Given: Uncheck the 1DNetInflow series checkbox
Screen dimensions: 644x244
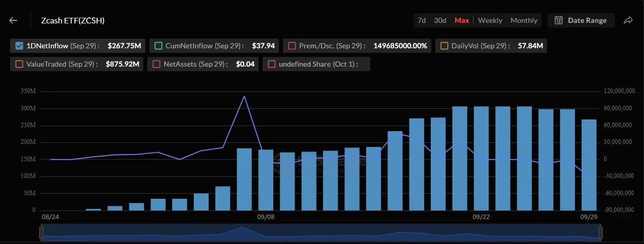Looking at the screenshot, I should point(19,46).
